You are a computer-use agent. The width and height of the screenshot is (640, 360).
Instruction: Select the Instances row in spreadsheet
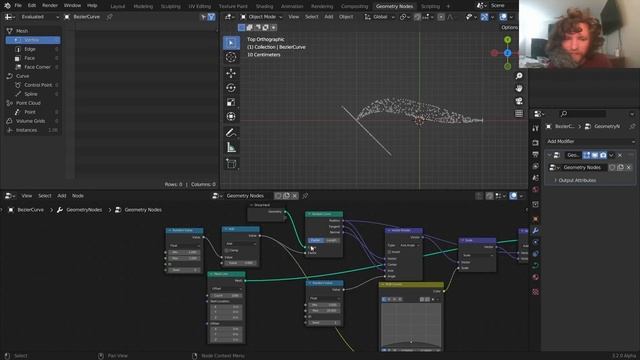(33, 130)
